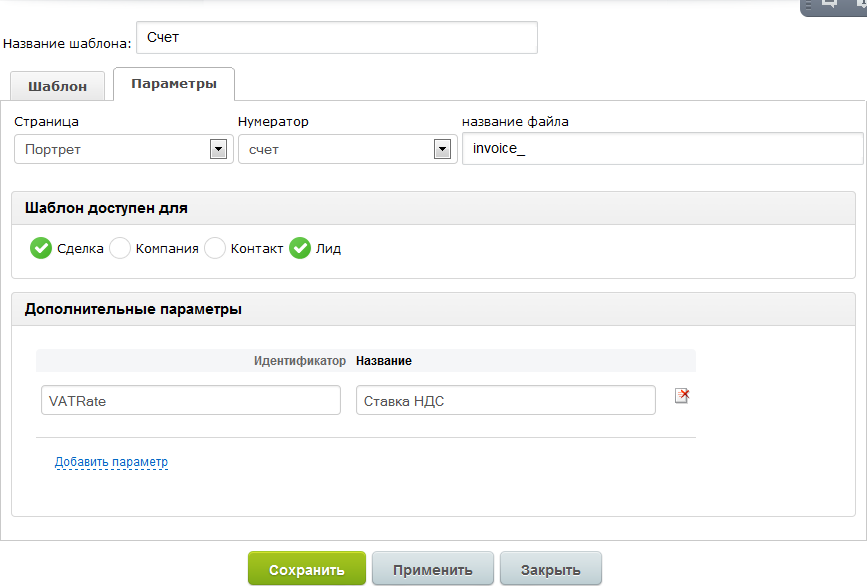Screen dimensions: 867x586
Task: Click the Применить button
Action: tap(432, 570)
